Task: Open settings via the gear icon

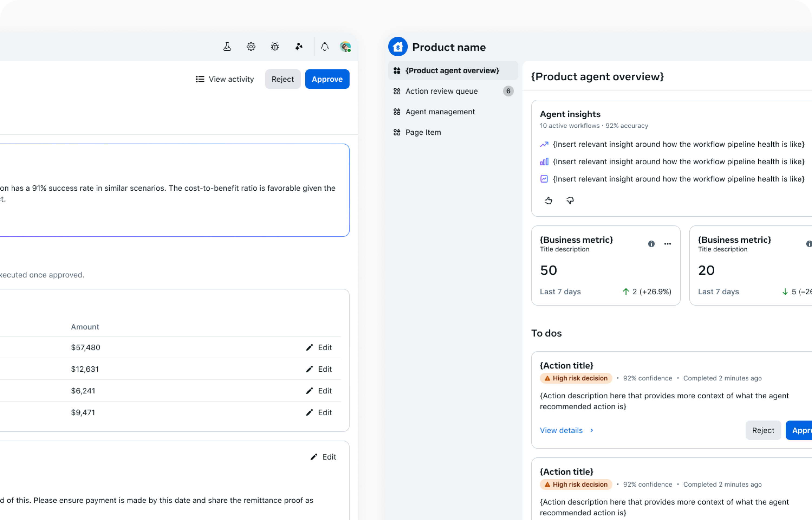Action: [251, 47]
